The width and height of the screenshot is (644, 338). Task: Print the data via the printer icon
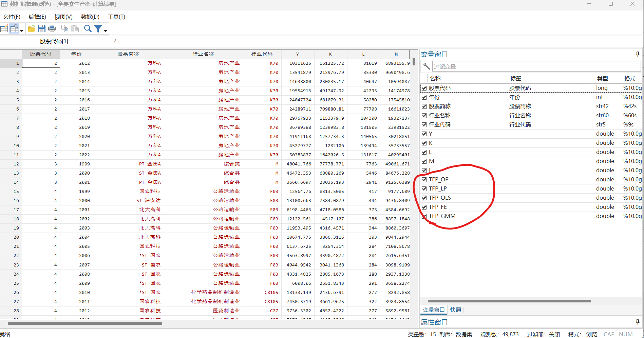click(52, 28)
